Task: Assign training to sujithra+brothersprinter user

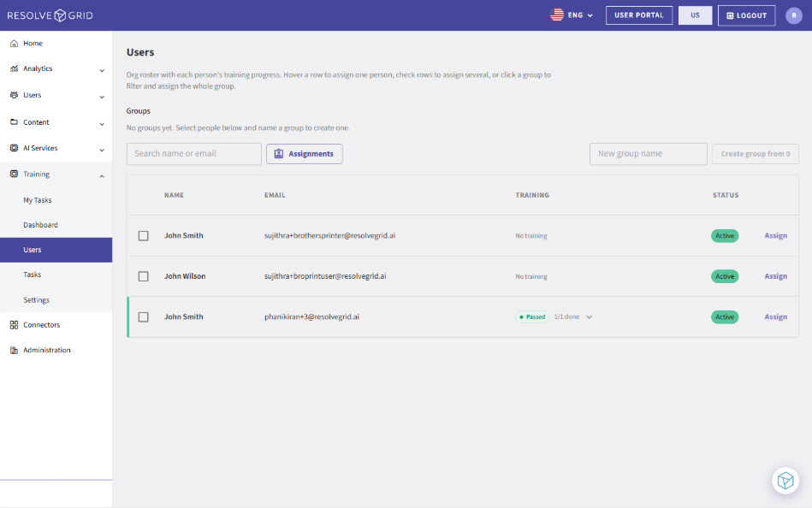Action: pos(776,236)
